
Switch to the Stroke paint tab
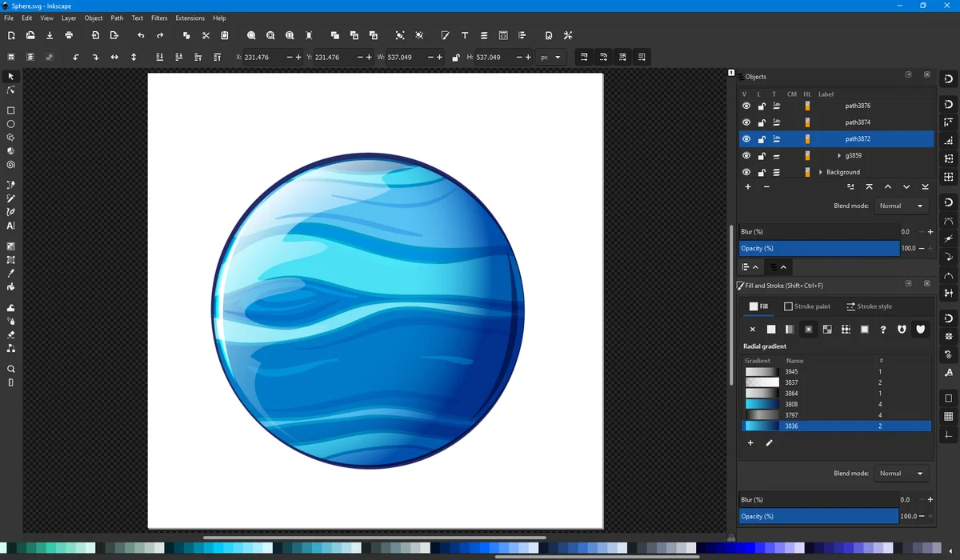pos(806,306)
